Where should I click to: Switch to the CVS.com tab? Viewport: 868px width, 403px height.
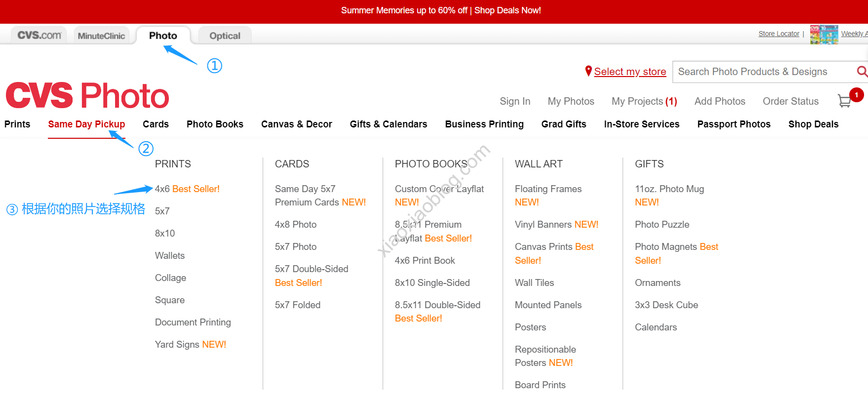click(39, 35)
